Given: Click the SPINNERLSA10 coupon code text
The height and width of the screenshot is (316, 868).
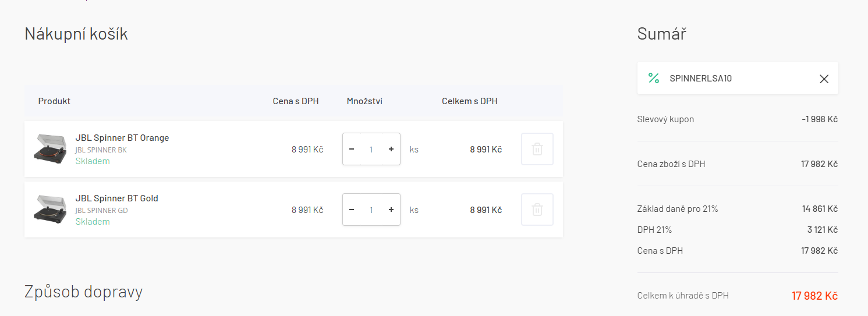Looking at the screenshot, I should [700, 79].
